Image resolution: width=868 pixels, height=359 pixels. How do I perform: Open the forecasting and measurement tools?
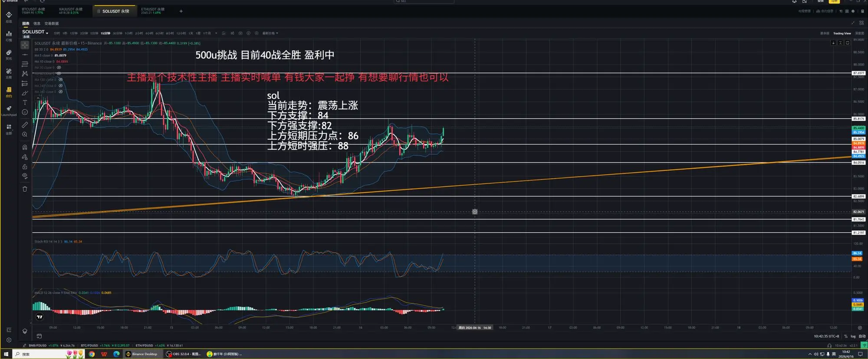click(25, 83)
